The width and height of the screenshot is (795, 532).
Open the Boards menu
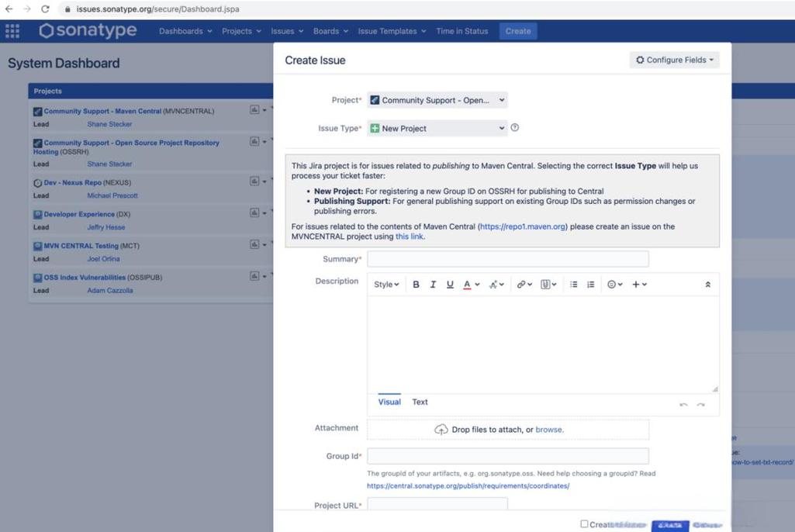[x=330, y=31]
